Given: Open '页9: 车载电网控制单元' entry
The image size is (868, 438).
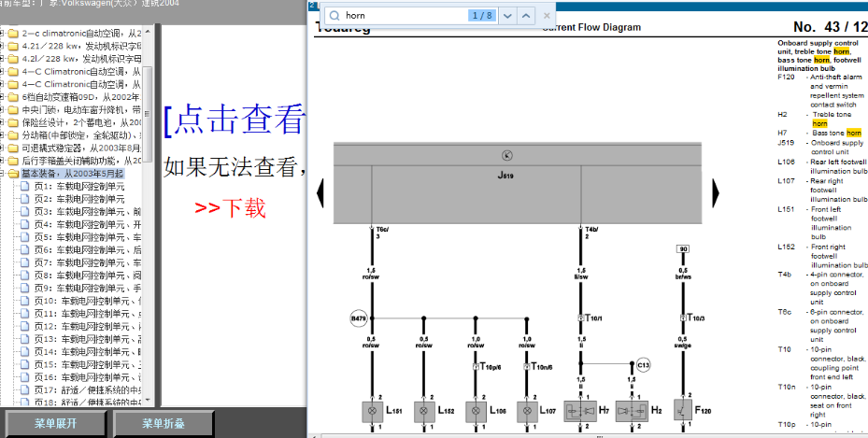Looking at the screenshot, I should point(88,289).
